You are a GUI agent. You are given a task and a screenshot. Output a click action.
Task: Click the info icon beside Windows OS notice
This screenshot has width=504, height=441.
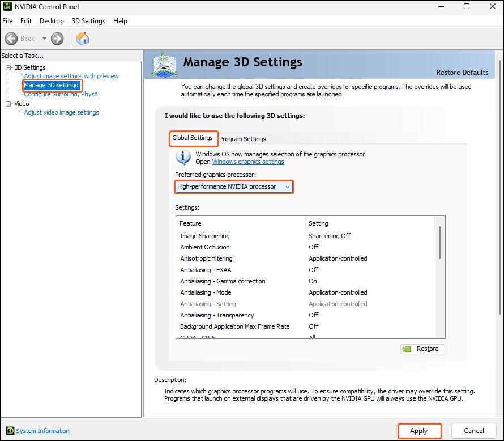tap(183, 158)
